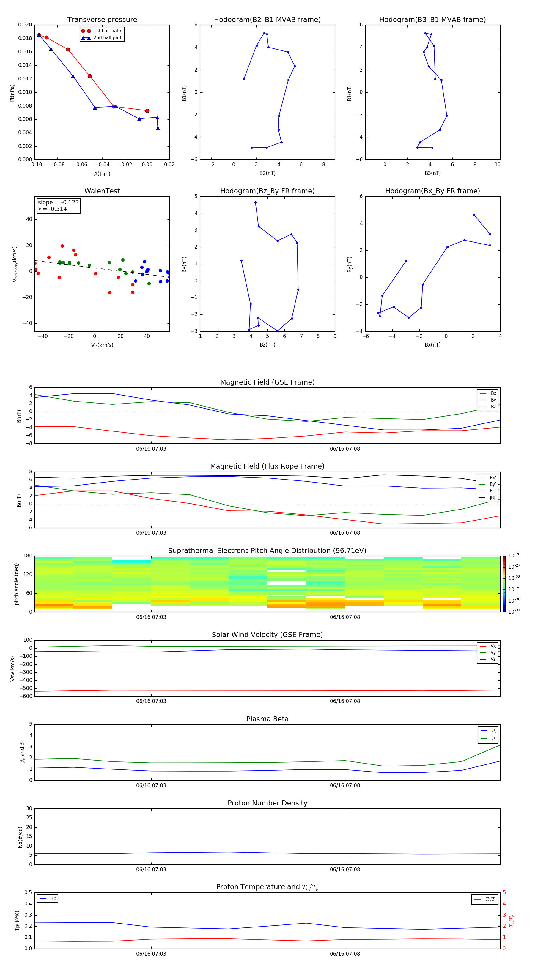Click '06/16 07:08' tick under GSE magnetic field
Image resolution: width=535 pixels, height=980 pixels.
345,449
